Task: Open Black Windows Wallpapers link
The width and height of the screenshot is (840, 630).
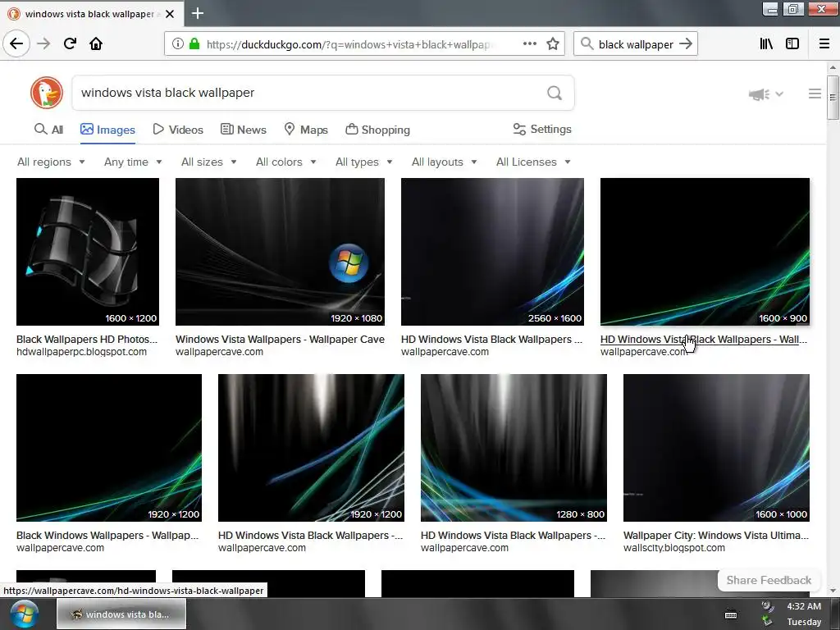Action: (x=107, y=535)
